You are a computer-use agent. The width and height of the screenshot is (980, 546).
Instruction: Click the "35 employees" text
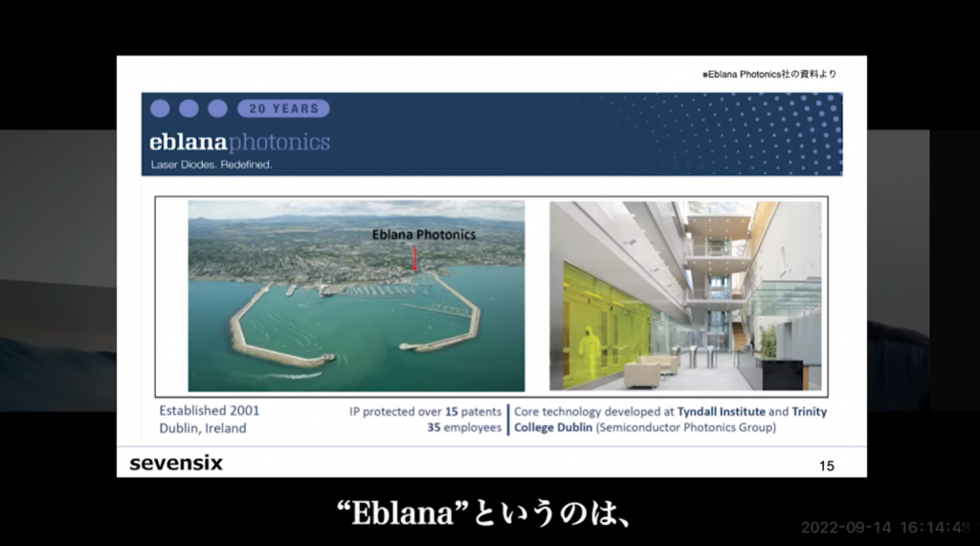pos(464,427)
